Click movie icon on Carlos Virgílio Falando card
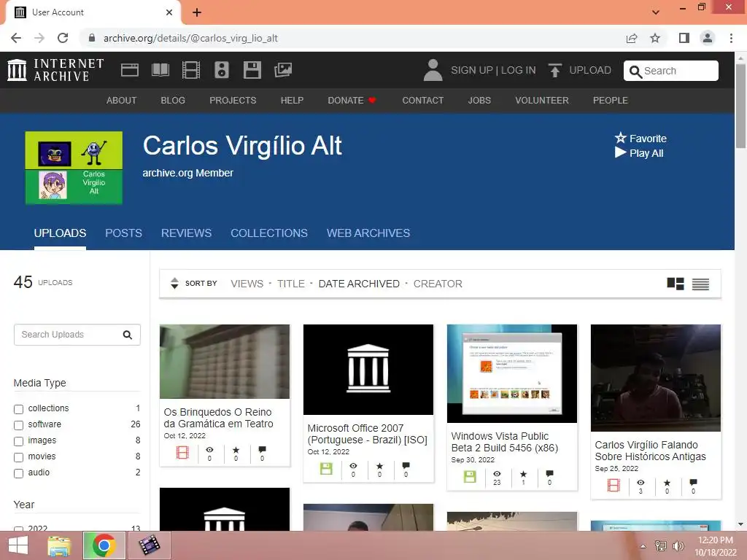 (614, 485)
